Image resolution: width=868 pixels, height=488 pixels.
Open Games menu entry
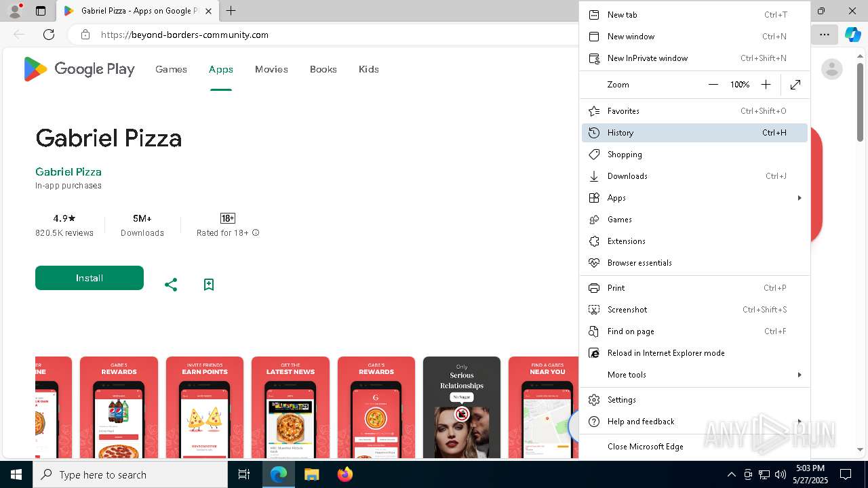[x=694, y=220]
